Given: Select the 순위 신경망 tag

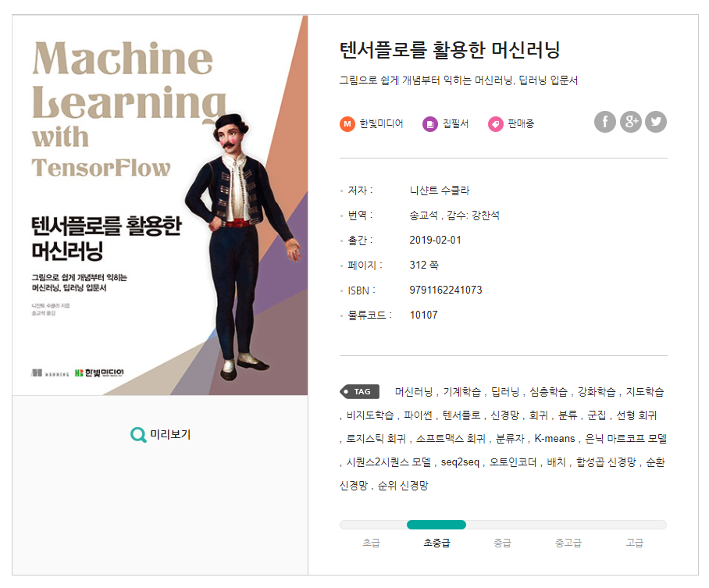Looking at the screenshot, I should point(404,486).
